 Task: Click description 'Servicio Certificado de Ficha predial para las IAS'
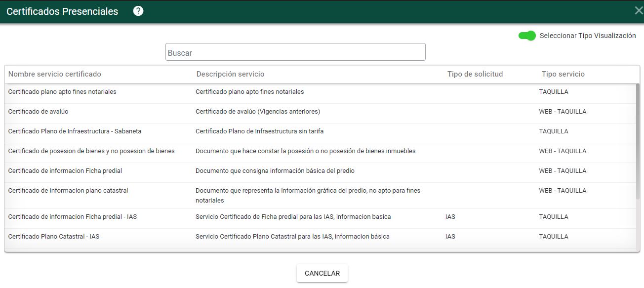pyautogui.click(x=293, y=217)
